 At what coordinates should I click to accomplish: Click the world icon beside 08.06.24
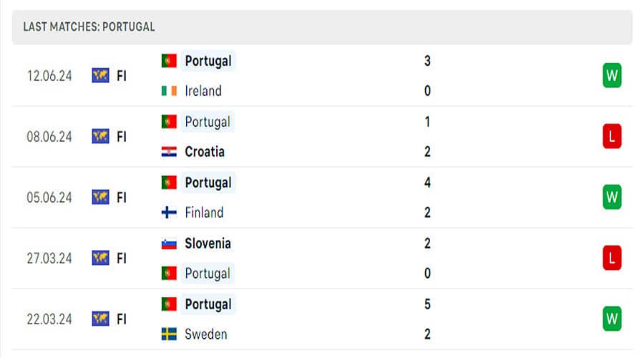click(x=100, y=136)
